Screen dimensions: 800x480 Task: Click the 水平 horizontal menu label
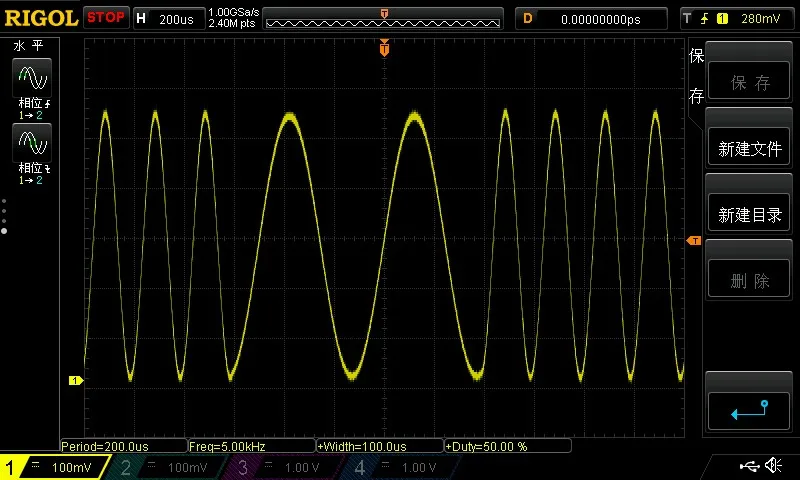[x=29, y=46]
